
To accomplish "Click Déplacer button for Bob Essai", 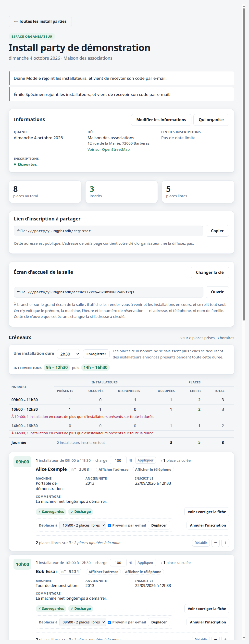I will coord(159,622).
